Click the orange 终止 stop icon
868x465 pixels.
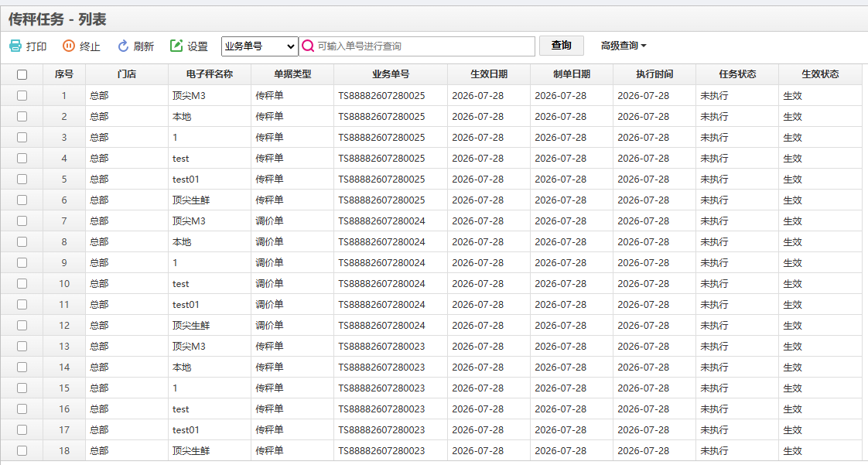click(x=68, y=46)
